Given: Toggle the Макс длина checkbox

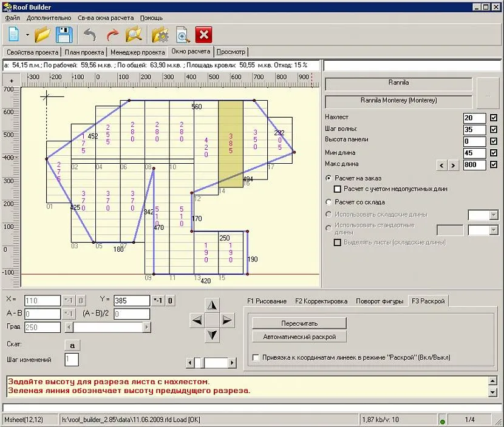Looking at the screenshot, I should pyautogui.click(x=494, y=165).
